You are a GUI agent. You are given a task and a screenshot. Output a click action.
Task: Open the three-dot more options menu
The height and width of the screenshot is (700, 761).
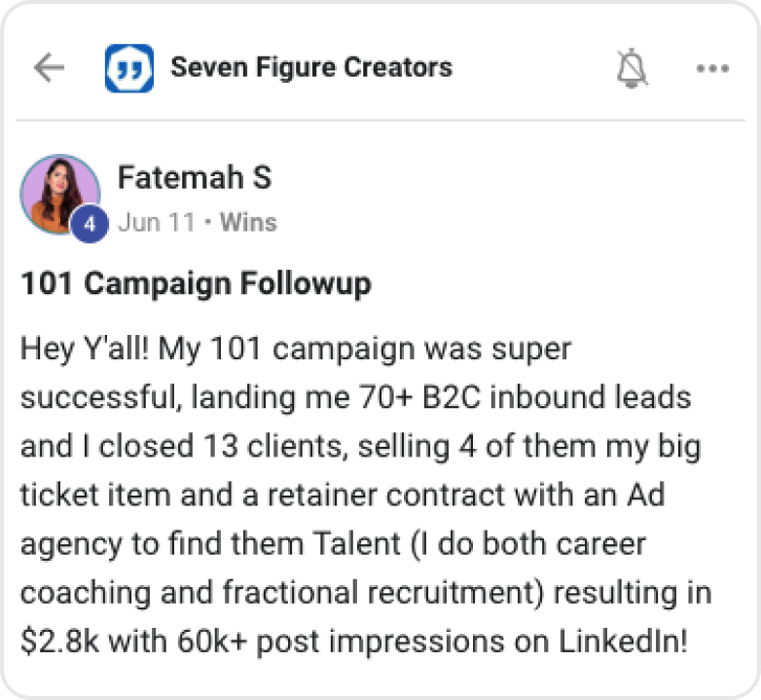click(712, 68)
